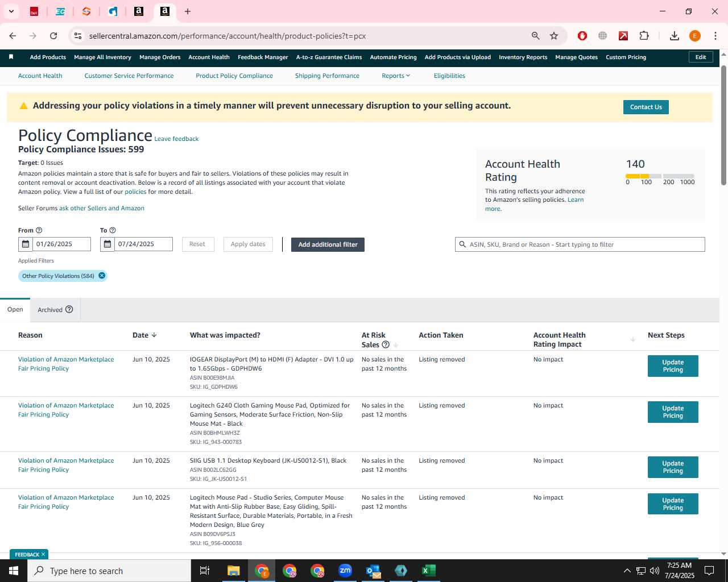This screenshot has height=582, width=728.
Task: Click the Contact Us button
Action: tap(646, 107)
